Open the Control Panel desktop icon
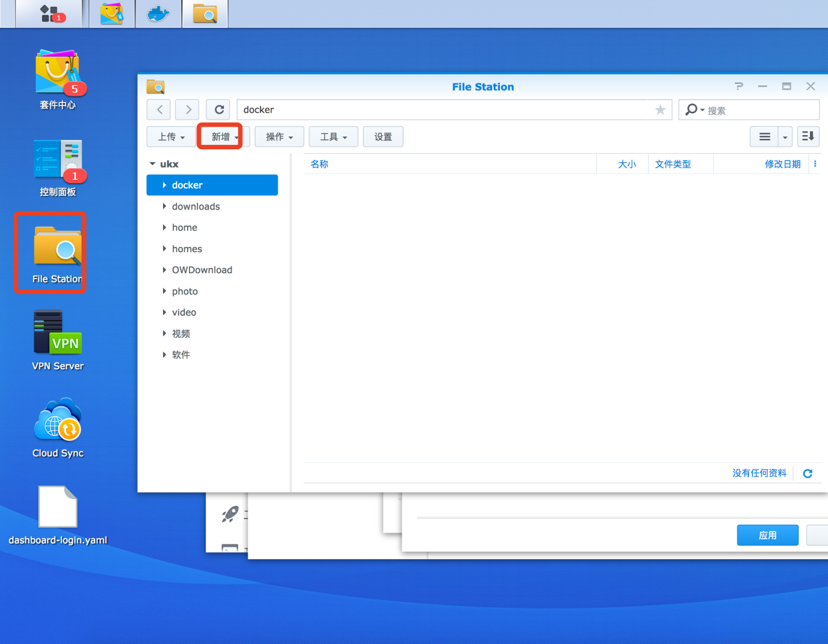828x644 pixels. click(x=58, y=165)
